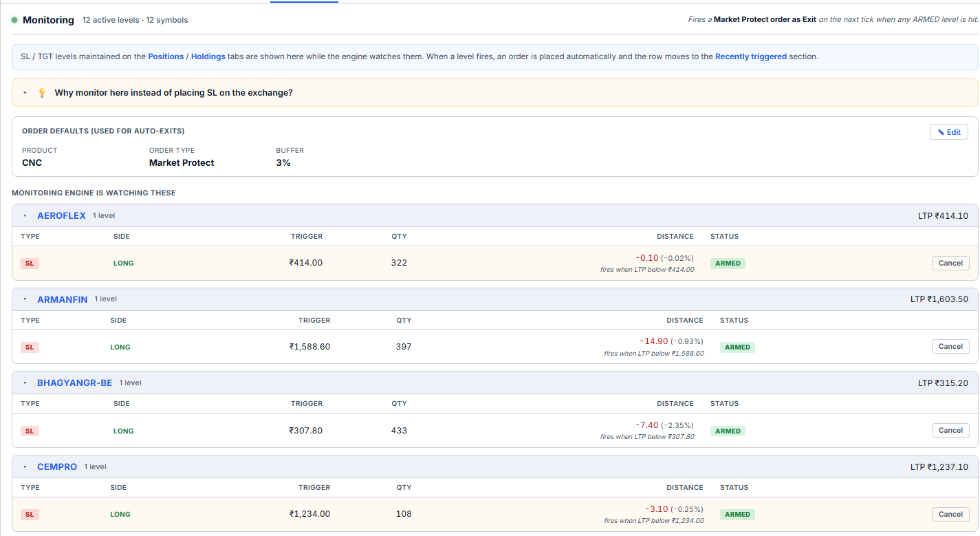Click the CEMPRO trigger price ₹1,234.00

(x=309, y=514)
